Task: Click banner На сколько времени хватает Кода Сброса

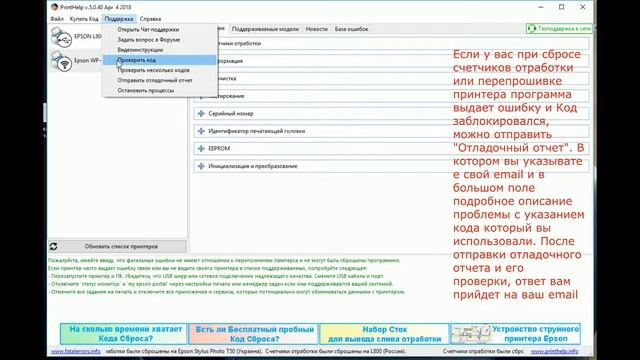Action: click(124, 334)
